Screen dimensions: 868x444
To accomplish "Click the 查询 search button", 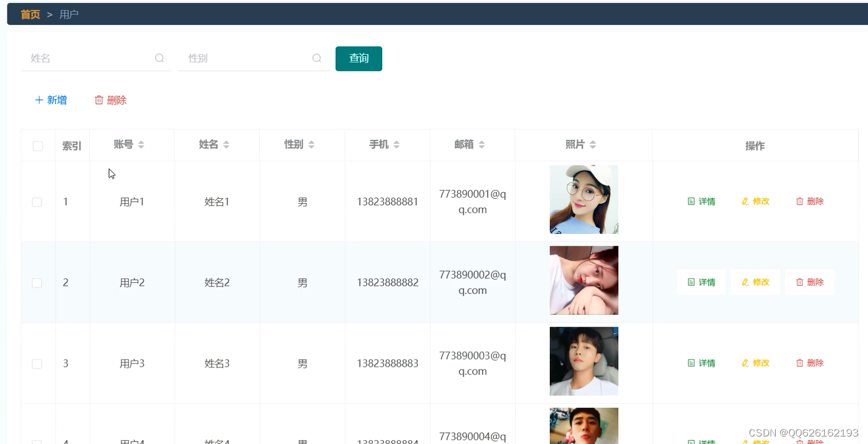I will click(x=359, y=58).
